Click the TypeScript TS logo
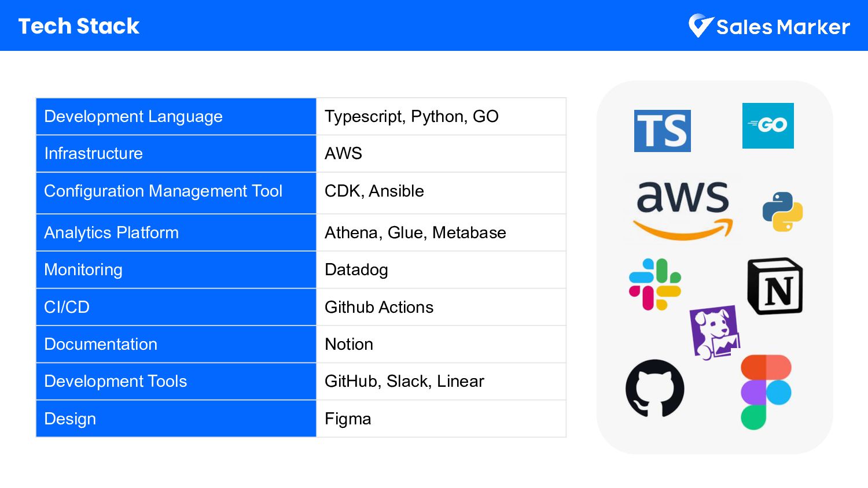 point(662,131)
